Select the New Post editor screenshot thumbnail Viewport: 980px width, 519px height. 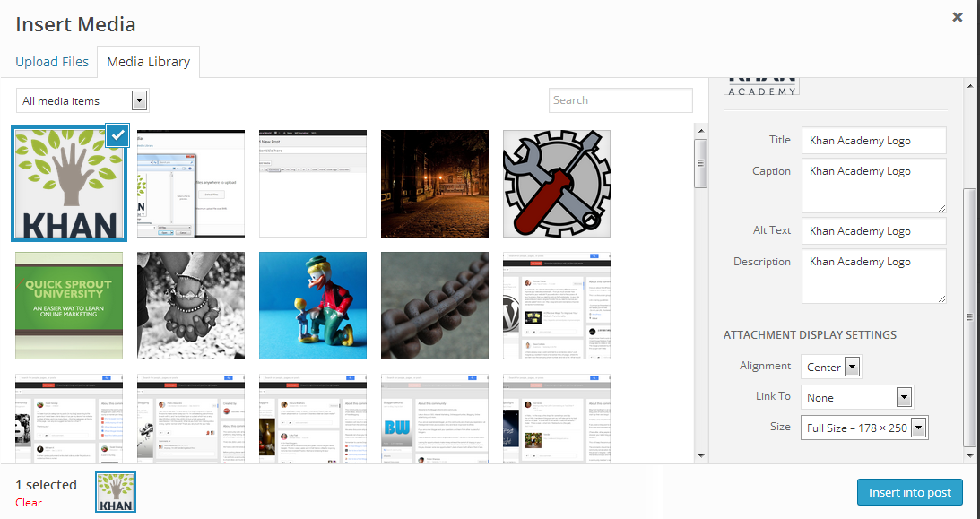click(313, 184)
